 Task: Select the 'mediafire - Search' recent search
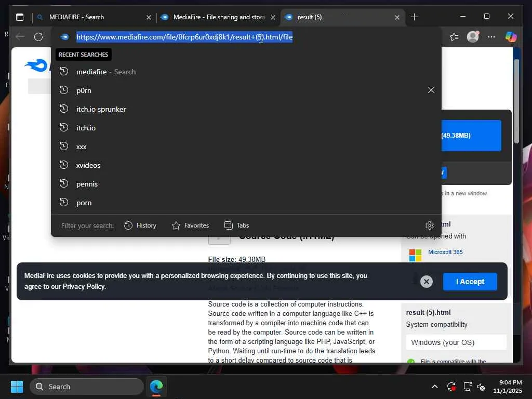(246, 72)
